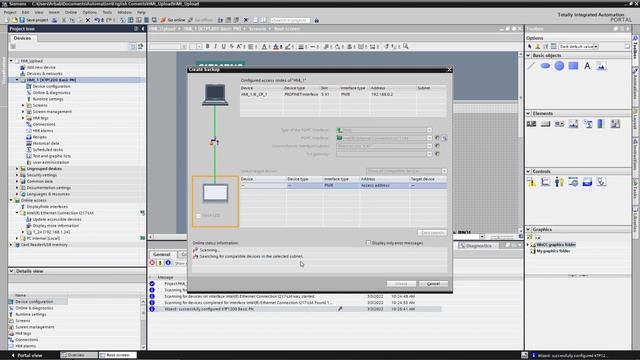This screenshot has height=360, width=640.
Task: Cancel the Create backup dialog
Action: [433, 284]
